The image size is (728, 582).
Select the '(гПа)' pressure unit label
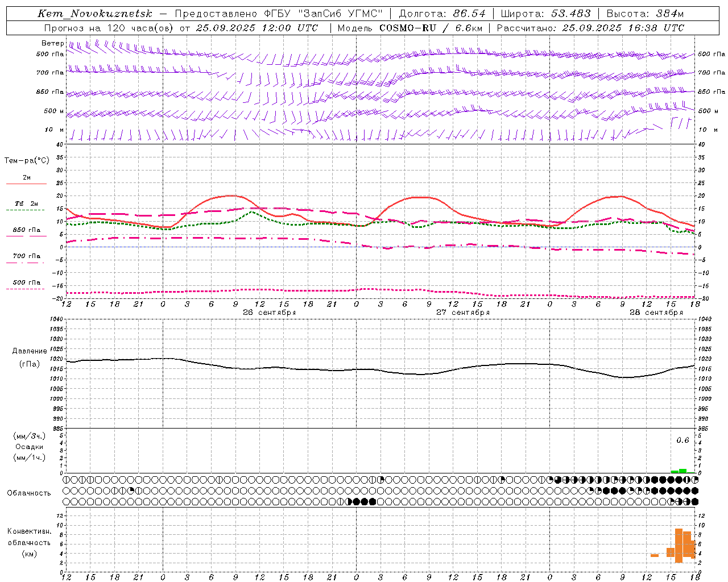click(30, 364)
